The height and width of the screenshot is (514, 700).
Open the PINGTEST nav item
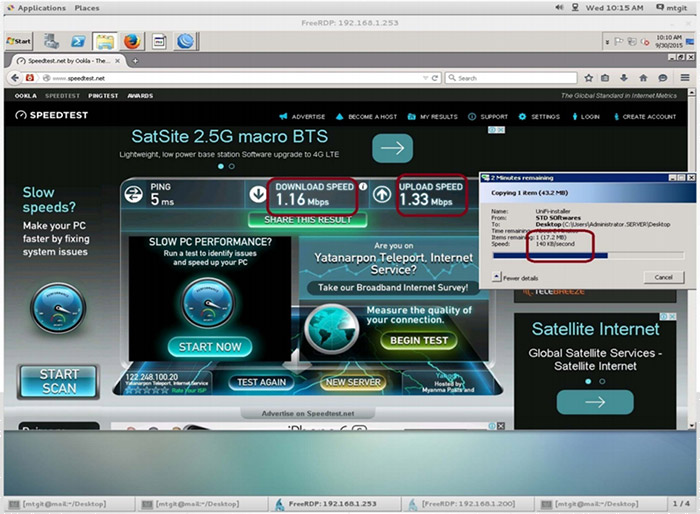pos(103,96)
